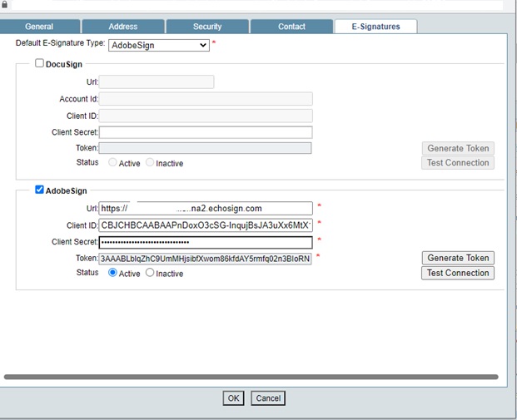Viewport: 517px width, 420px height.
Task: Test Connection for AdobeSign
Action: (458, 273)
